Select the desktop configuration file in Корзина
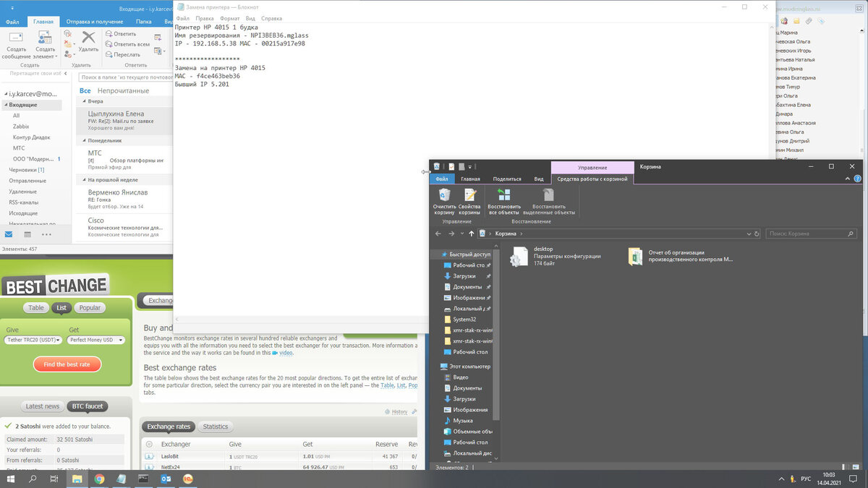868x488 pixels. pos(556,257)
